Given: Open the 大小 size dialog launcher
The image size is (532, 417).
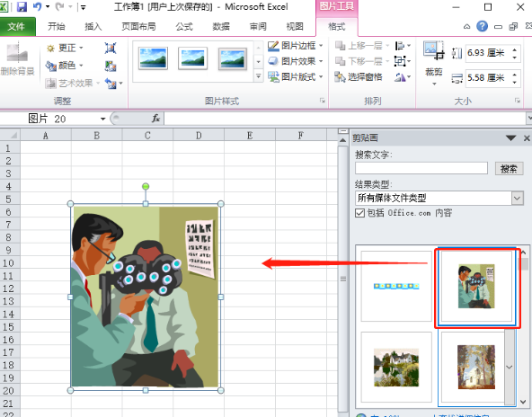Looking at the screenshot, I should [x=517, y=101].
